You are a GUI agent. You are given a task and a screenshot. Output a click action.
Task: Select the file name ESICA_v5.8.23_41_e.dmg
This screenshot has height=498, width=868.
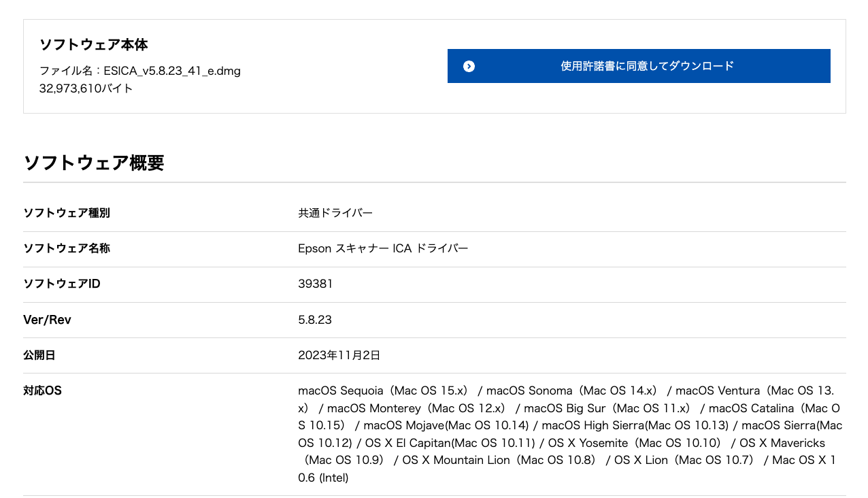pyautogui.click(x=171, y=71)
